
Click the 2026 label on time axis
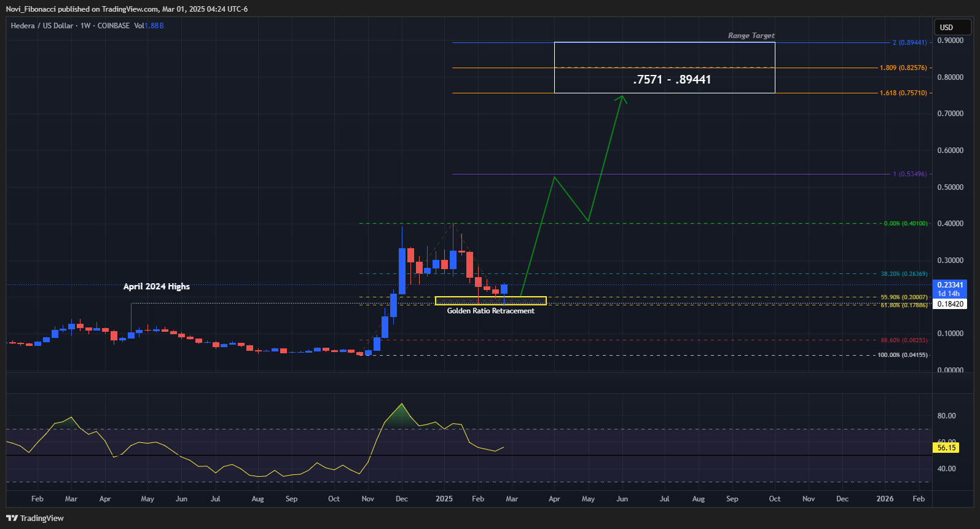tap(885, 499)
